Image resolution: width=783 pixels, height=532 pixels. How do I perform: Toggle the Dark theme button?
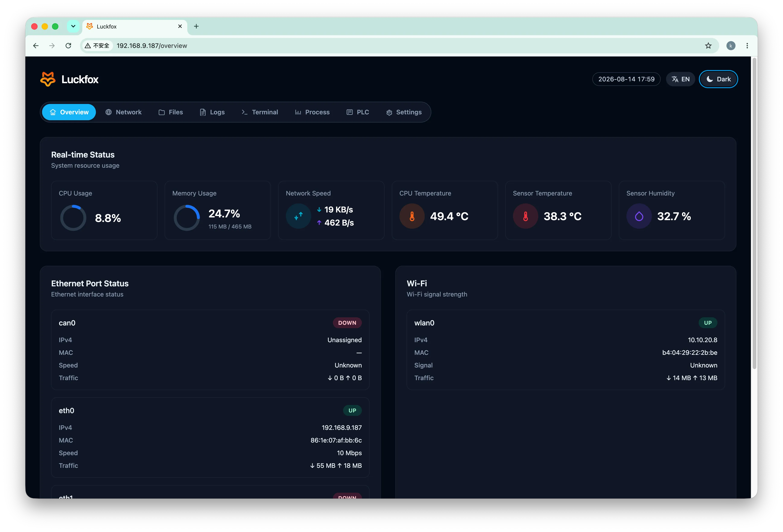tap(718, 79)
